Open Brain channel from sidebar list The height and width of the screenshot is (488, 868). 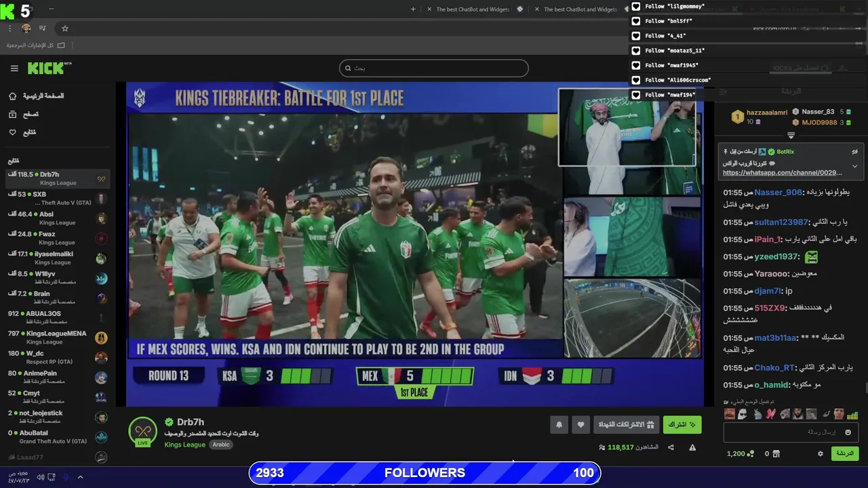point(58,298)
